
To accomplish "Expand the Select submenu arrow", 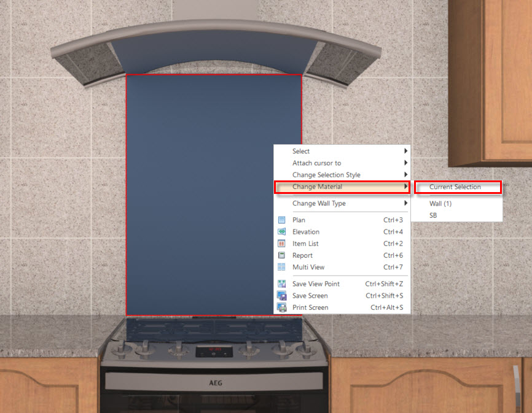I will coord(405,151).
